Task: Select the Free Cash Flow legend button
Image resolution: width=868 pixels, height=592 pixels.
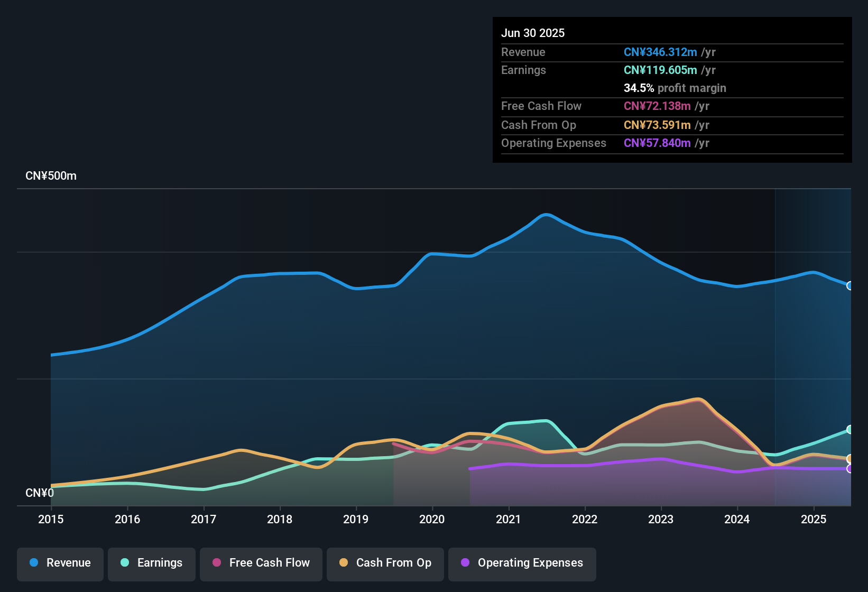Action: (x=261, y=563)
